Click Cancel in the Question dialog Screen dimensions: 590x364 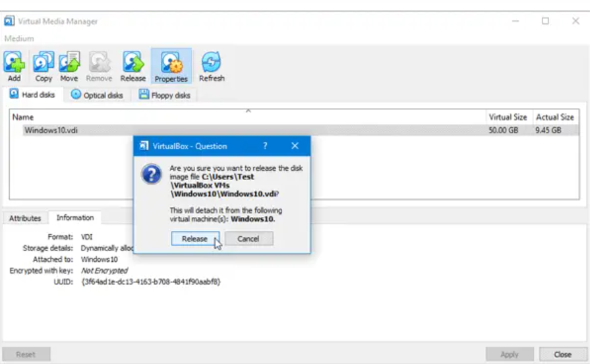point(249,239)
